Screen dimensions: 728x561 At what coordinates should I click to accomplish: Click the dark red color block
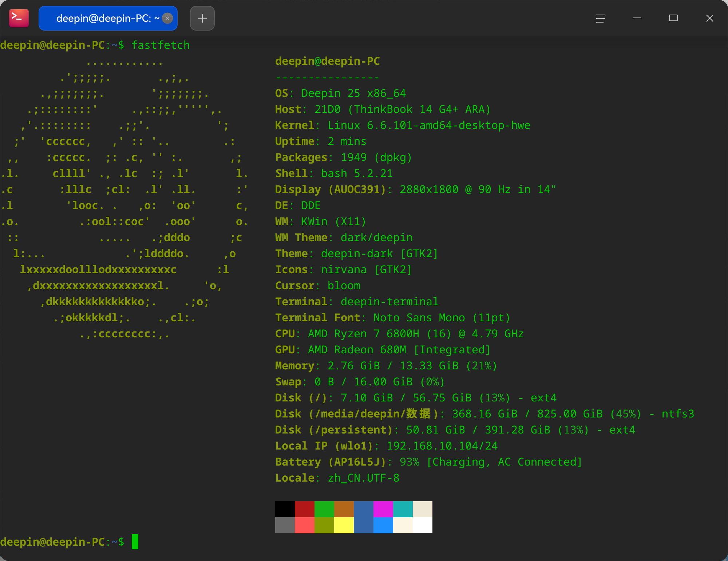(x=305, y=509)
